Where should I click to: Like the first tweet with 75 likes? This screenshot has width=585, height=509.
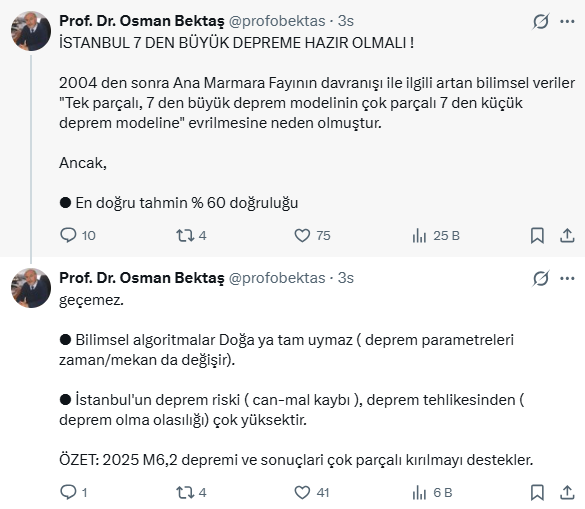pos(312,235)
